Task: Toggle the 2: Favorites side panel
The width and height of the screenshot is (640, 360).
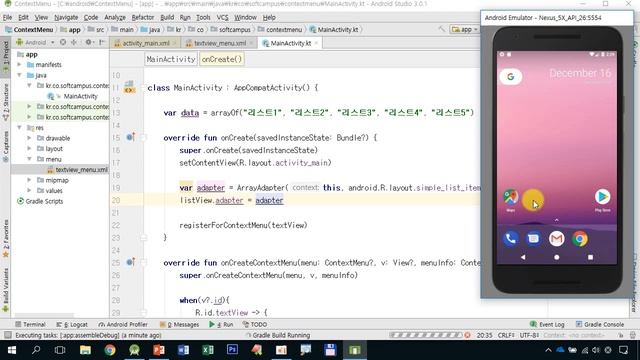Action: point(5,238)
